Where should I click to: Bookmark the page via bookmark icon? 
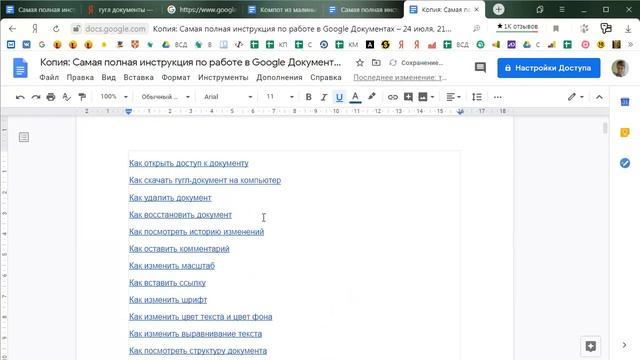[x=556, y=29]
